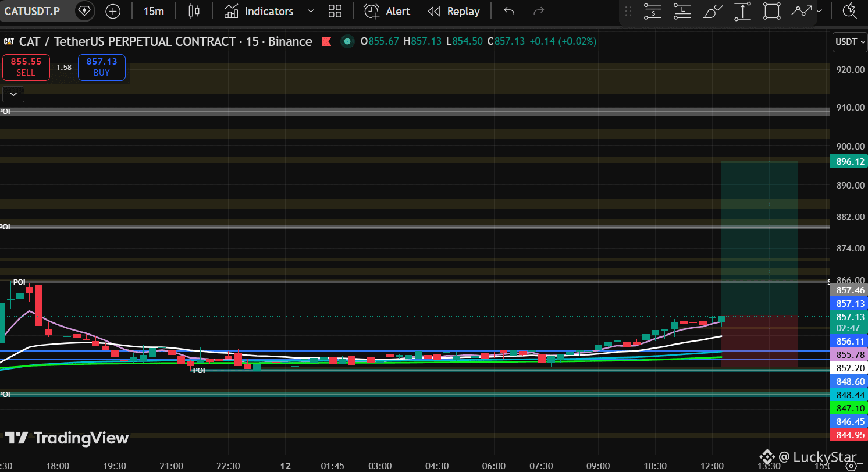Click the 896.12 take-profit price label
This screenshot has height=472, width=868.
pyautogui.click(x=850, y=161)
